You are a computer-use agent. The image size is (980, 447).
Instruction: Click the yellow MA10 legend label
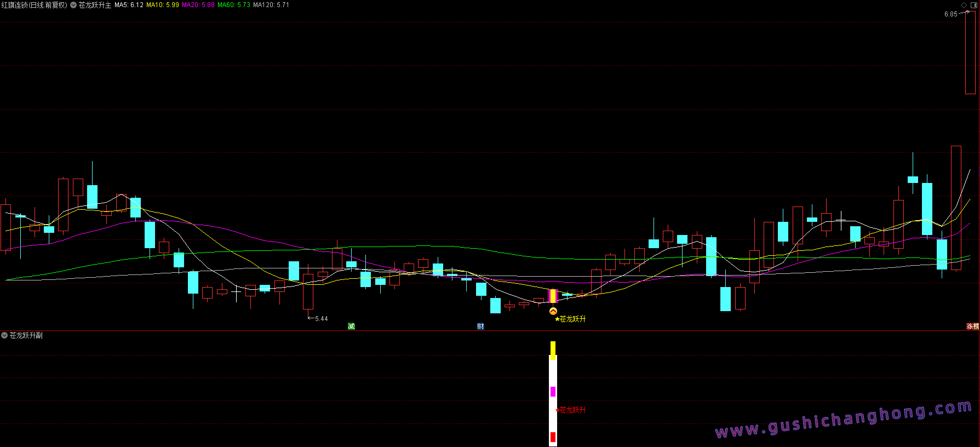(162, 5)
